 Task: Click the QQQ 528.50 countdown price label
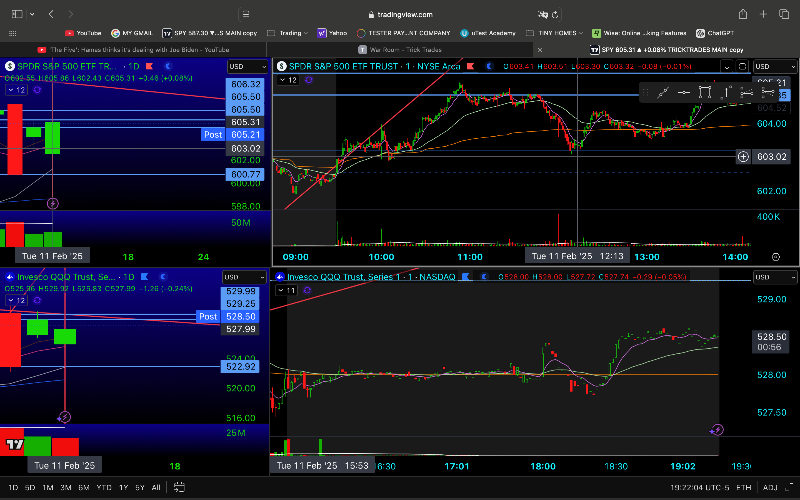tap(771, 342)
